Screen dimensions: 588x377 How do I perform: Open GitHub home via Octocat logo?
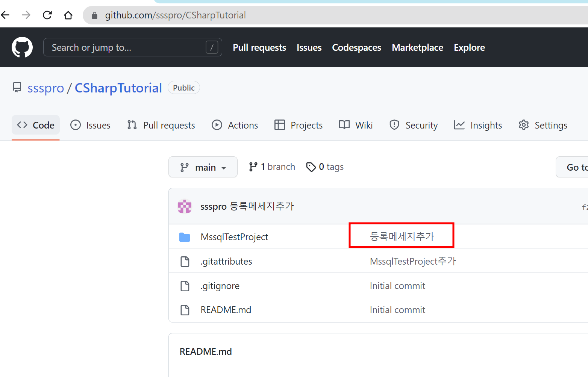pyautogui.click(x=22, y=47)
